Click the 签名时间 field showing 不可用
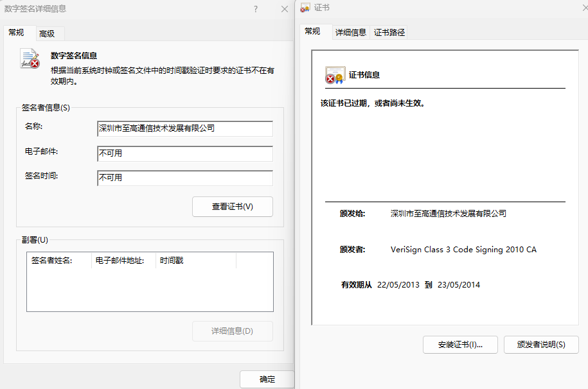Screen dimensions: 588x389 185,178
